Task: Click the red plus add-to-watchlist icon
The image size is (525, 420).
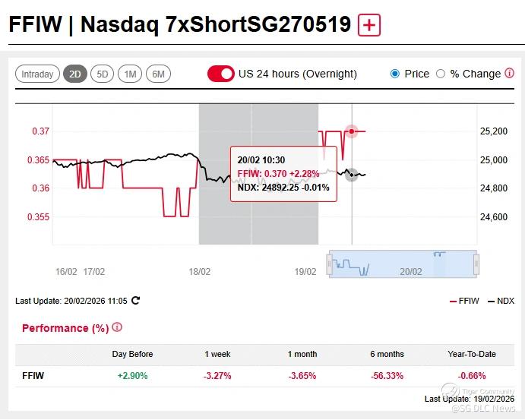Action: coord(369,24)
